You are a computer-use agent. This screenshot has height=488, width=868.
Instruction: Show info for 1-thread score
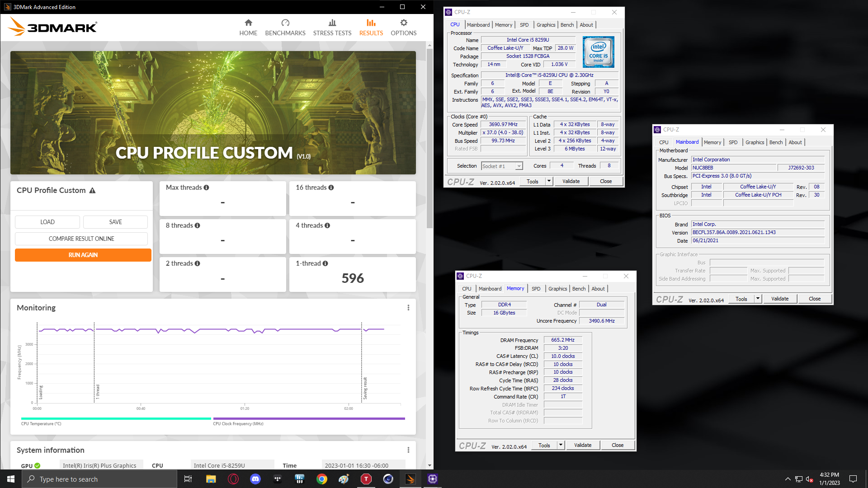coord(325,263)
